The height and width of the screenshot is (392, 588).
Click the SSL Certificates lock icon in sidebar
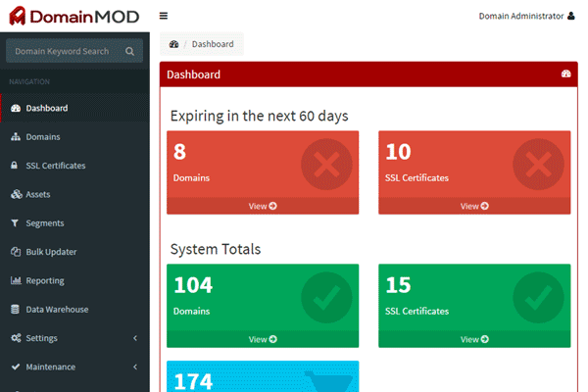[16, 166]
